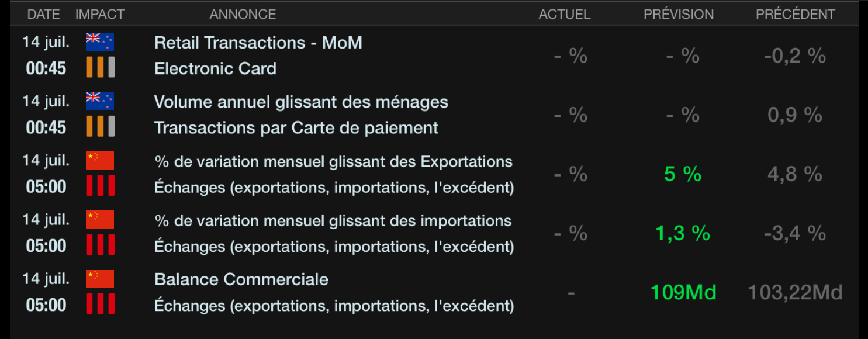Click red impact bars in Balance Commerciale row

[x=100, y=304]
